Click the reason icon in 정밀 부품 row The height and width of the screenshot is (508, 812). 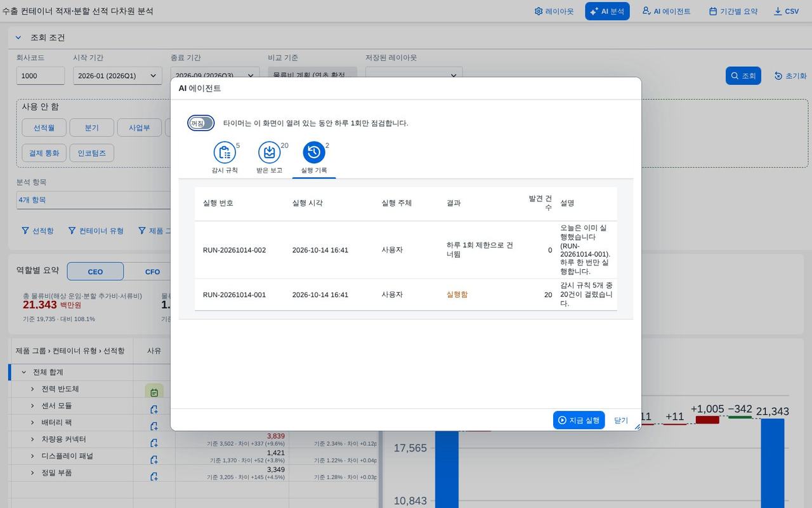[x=154, y=476]
